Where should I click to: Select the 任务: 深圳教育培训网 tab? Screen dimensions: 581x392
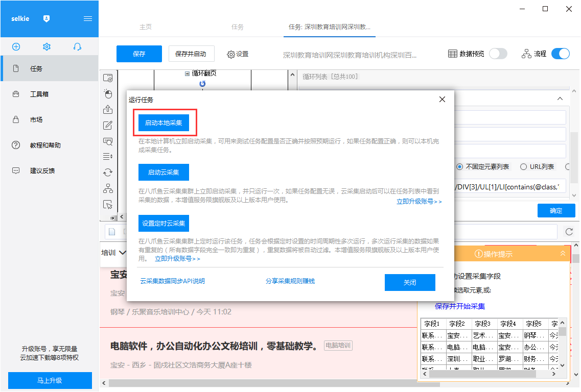coord(330,27)
